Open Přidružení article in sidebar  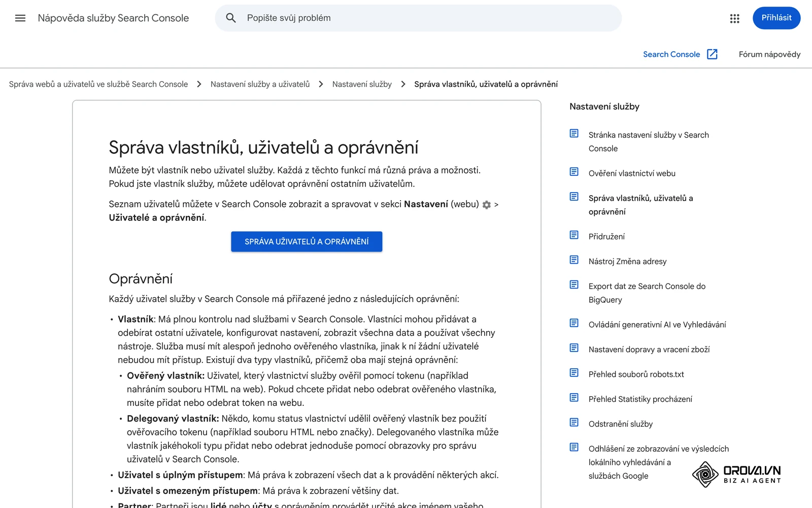coord(606,237)
